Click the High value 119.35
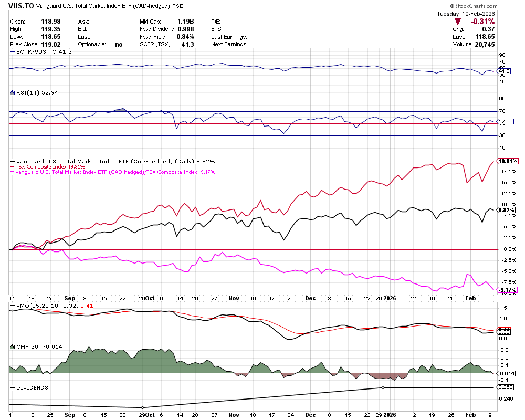525x420 pixels. pyautogui.click(x=51, y=29)
